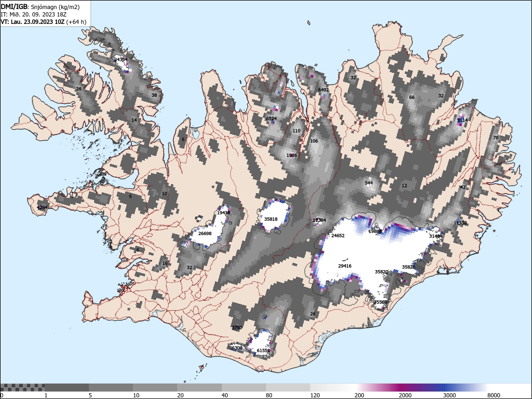
Task: Select the 12384 value label
Action: click(319, 220)
